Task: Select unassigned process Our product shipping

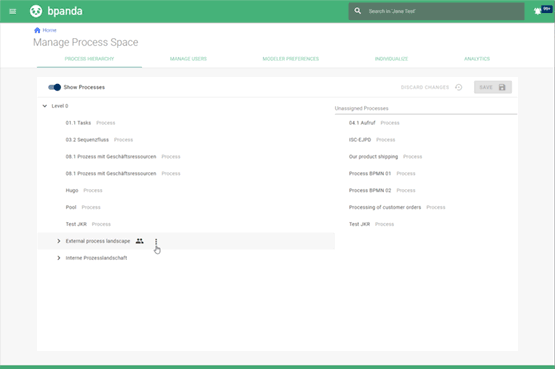Action: (426, 156)
